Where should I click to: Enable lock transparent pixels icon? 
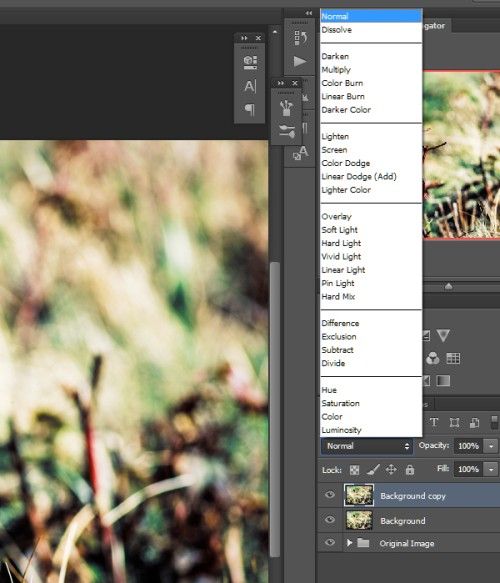[x=354, y=470]
